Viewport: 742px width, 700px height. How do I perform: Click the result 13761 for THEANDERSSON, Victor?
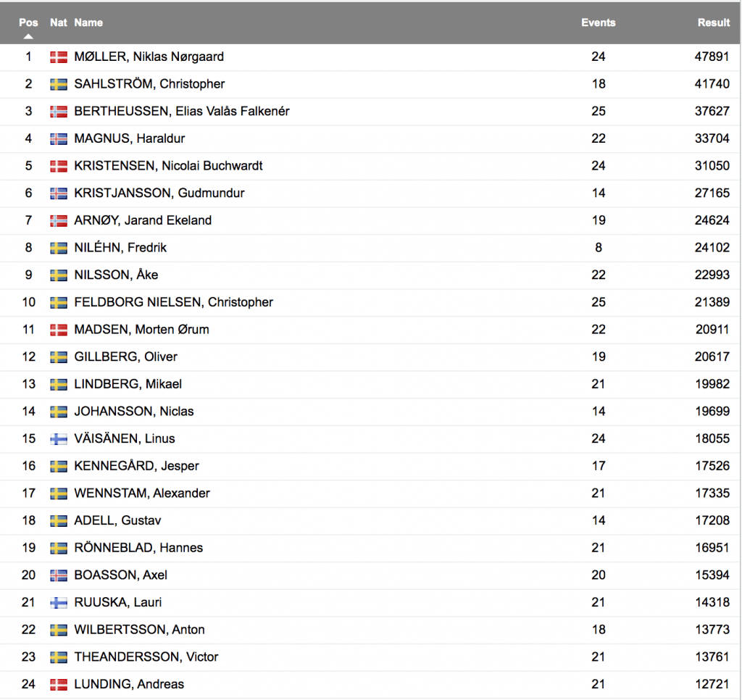[712, 657]
